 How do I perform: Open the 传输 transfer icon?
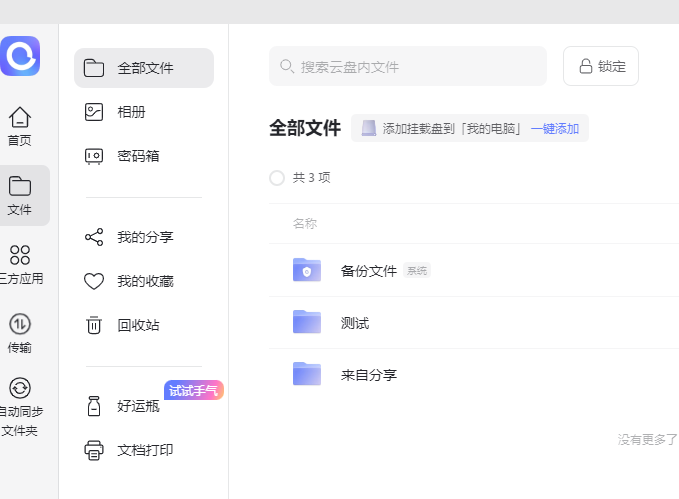click(x=20, y=324)
